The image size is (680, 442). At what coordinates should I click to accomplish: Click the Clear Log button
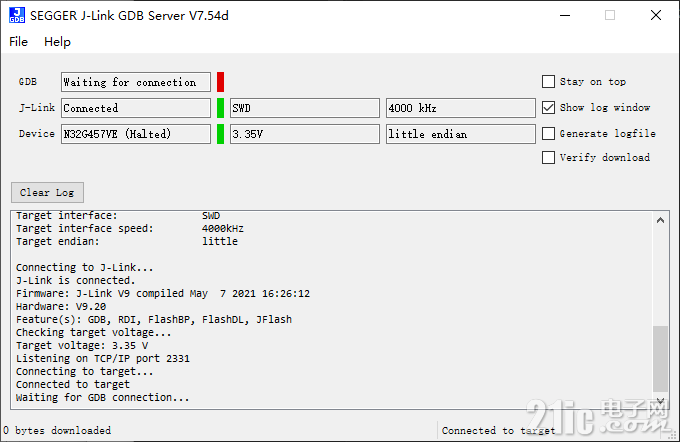click(47, 193)
